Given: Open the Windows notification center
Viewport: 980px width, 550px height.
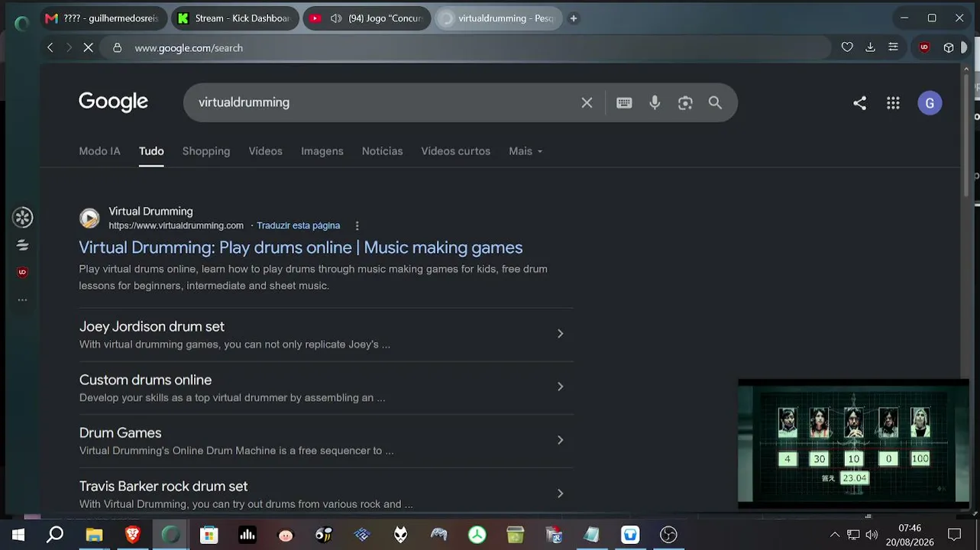Looking at the screenshot, I should click(x=954, y=535).
